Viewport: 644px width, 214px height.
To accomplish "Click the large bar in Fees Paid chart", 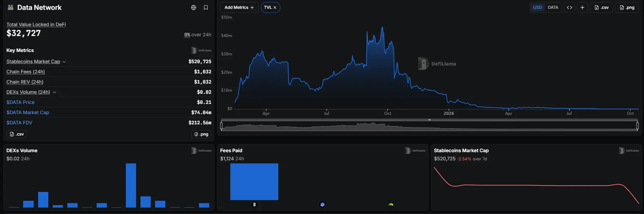I will coord(254,182).
